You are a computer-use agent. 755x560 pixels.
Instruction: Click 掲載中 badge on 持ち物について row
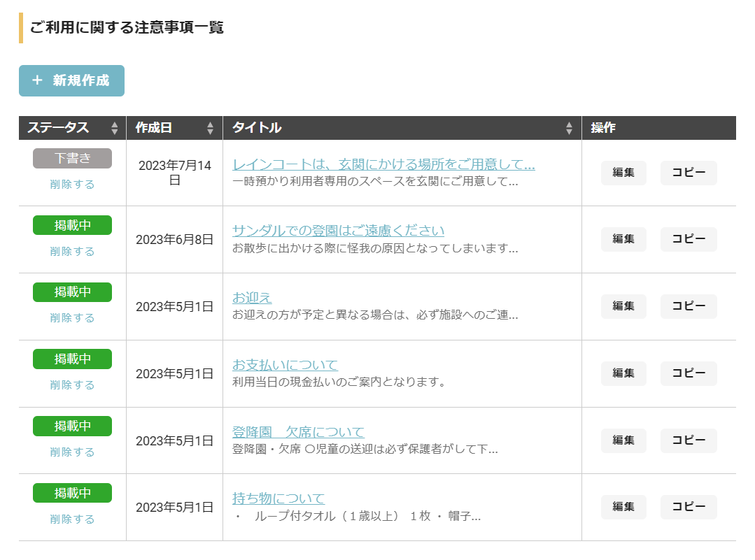[72, 493]
